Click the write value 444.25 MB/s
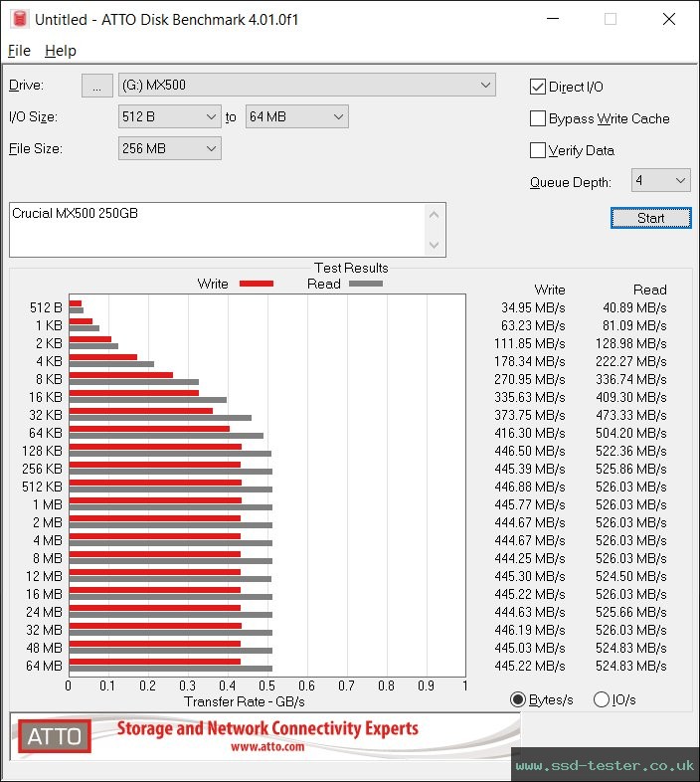Viewport: 700px width, 782px height. click(530, 558)
